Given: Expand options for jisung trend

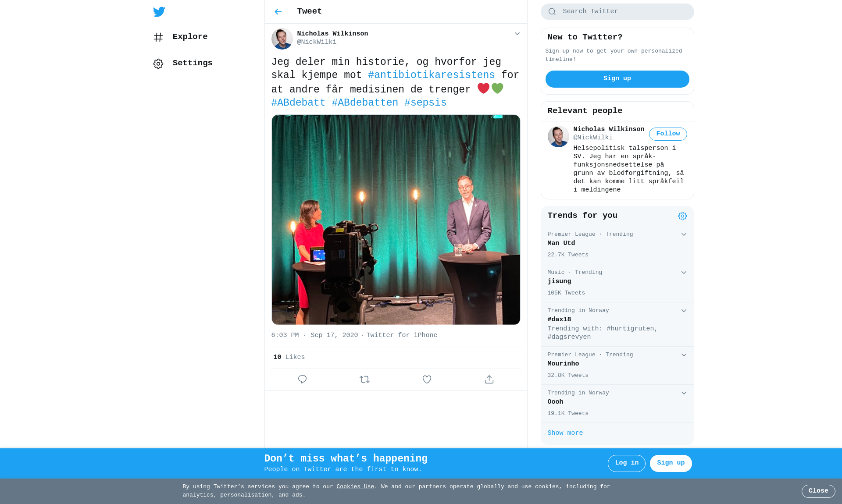Looking at the screenshot, I should click(684, 273).
